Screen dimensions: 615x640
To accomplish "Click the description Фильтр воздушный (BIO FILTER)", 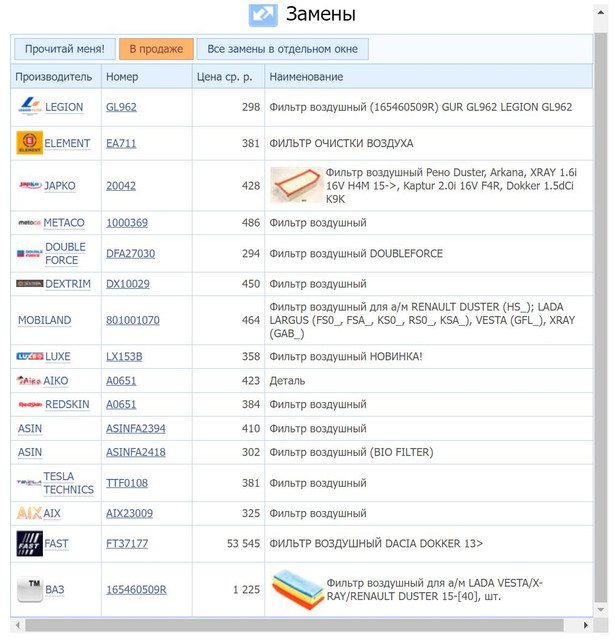I will coord(351,452).
